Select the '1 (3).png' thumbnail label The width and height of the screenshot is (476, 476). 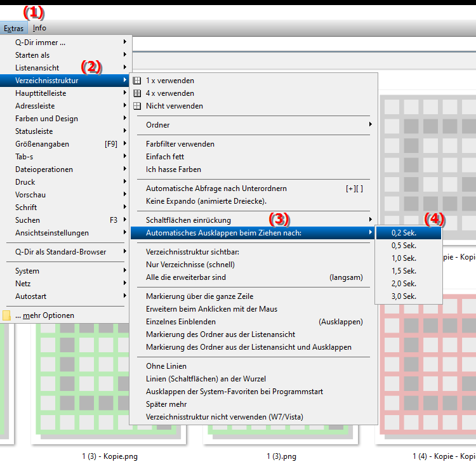[x=281, y=456]
